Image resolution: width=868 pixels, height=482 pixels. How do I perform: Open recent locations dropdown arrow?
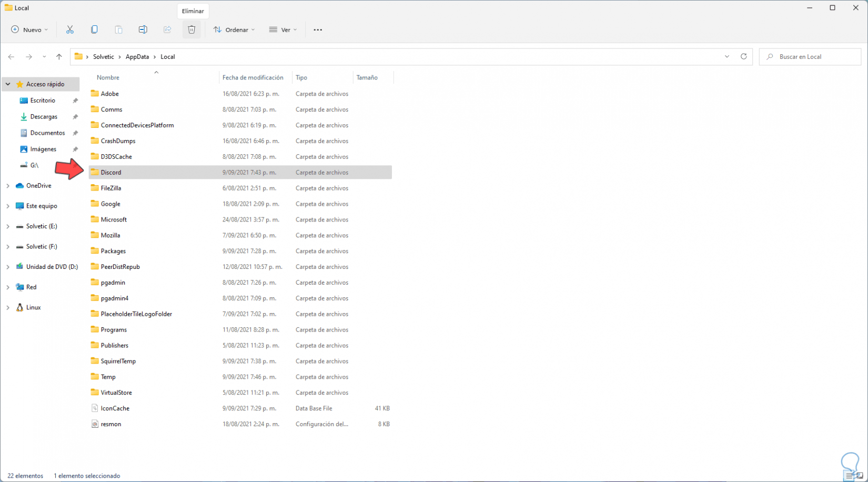point(44,57)
